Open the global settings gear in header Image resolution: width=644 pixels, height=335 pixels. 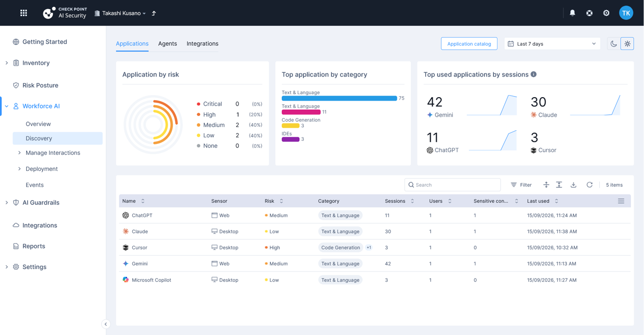point(606,13)
